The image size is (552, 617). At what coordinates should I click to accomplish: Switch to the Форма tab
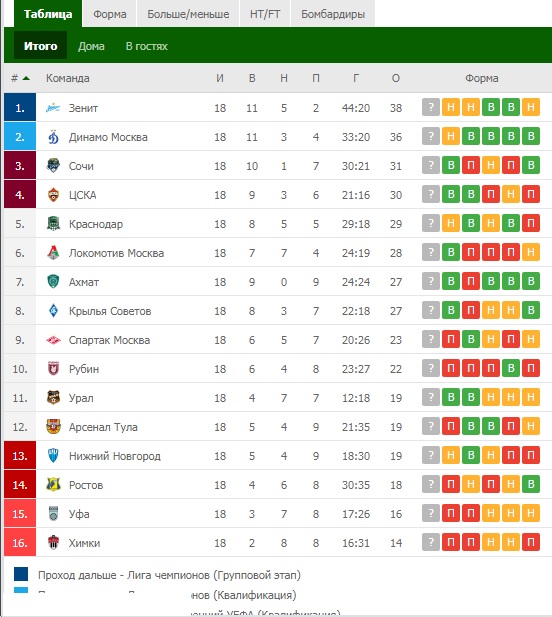(110, 14)
